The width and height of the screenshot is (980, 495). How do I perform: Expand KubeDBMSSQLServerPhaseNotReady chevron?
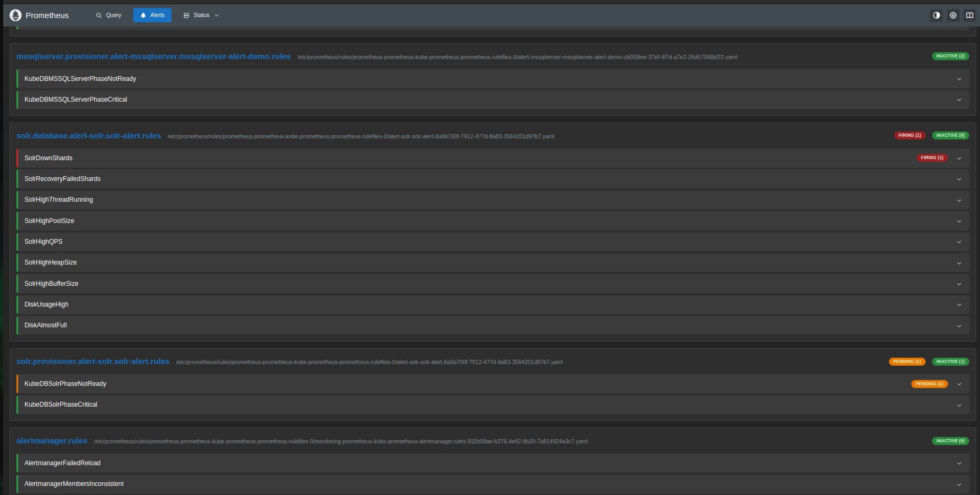point(959,79)
